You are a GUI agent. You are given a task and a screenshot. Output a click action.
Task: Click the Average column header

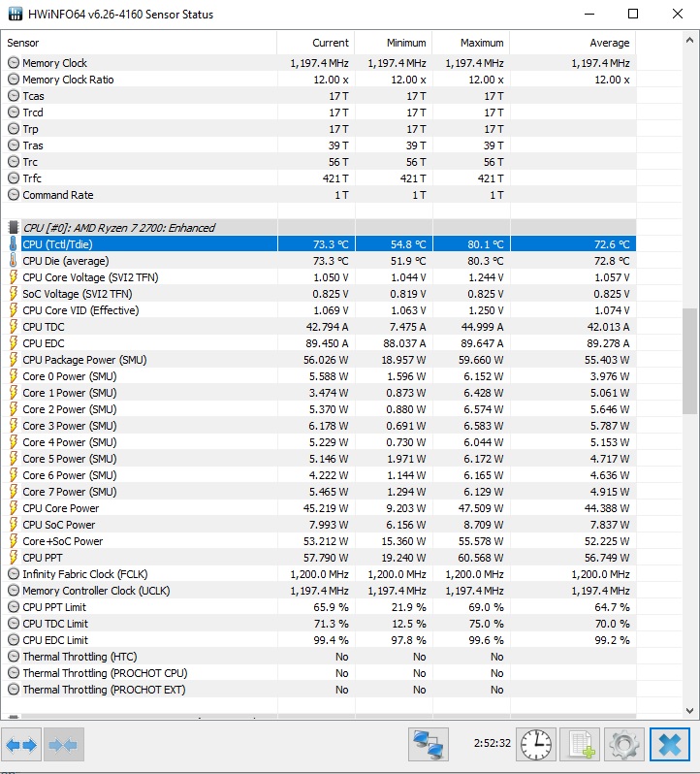[x=573, y=43]
